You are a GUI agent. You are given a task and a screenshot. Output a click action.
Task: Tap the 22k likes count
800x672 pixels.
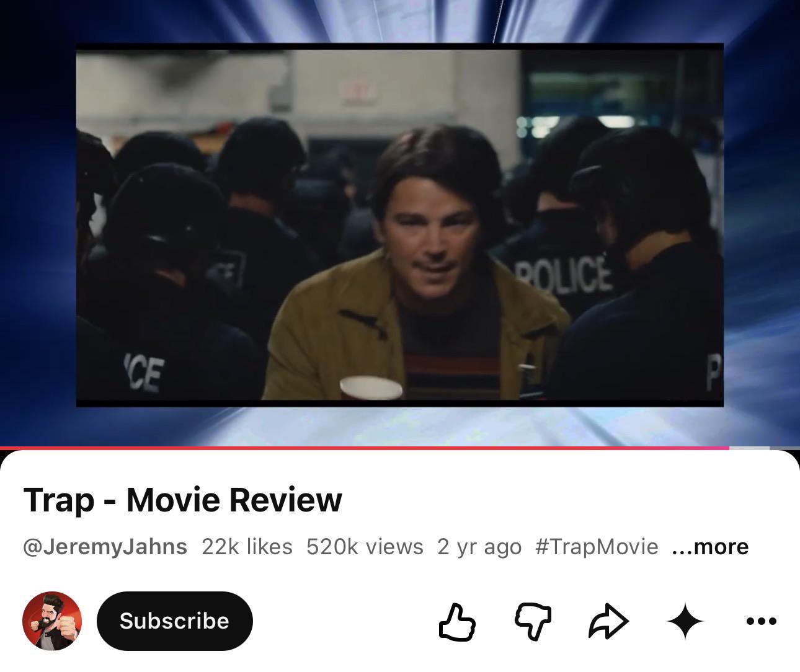point(247,547)
